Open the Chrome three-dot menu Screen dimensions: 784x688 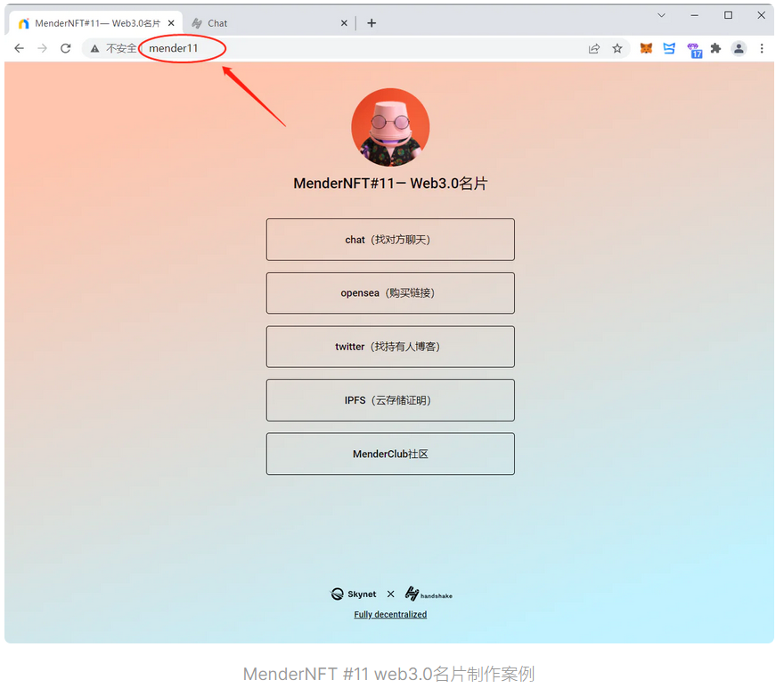[762, 48]
